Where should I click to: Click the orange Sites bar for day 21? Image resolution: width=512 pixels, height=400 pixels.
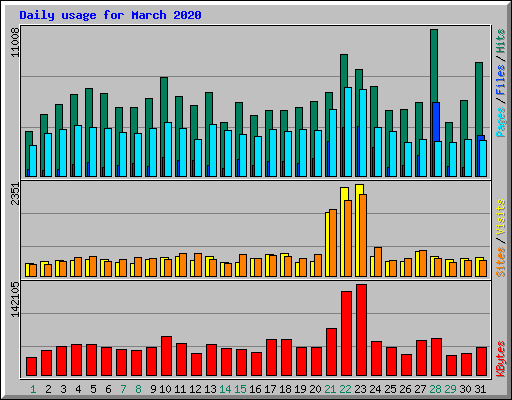(333, 243)
